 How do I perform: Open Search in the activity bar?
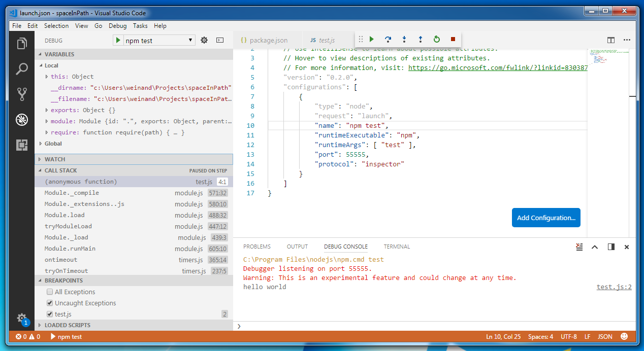pos(21,68)
